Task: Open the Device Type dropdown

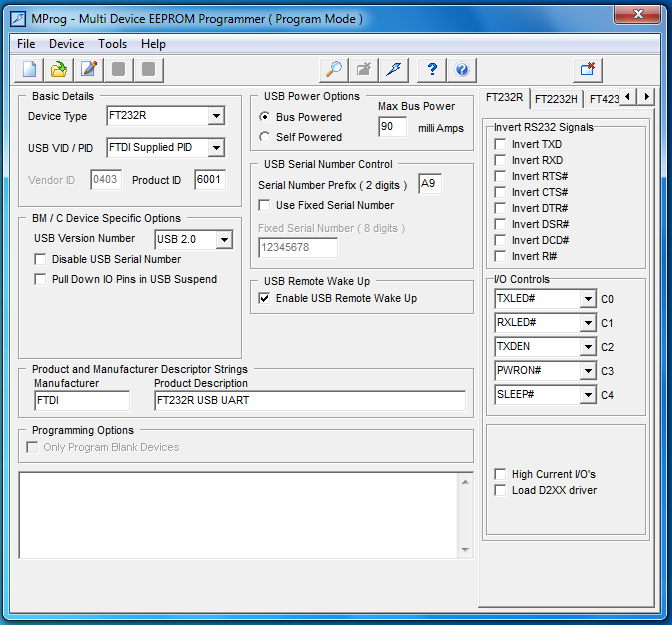Action: [216, 116]
